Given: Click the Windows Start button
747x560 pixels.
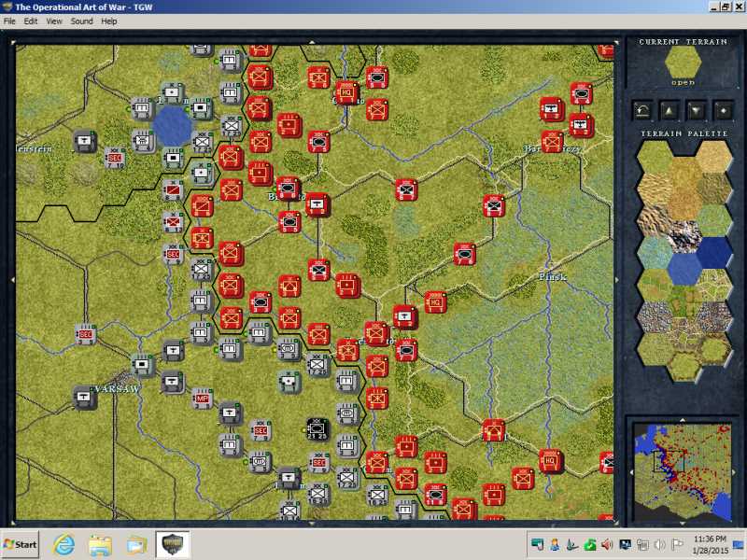Looking at the screenshot, I should tap(20, 544).
